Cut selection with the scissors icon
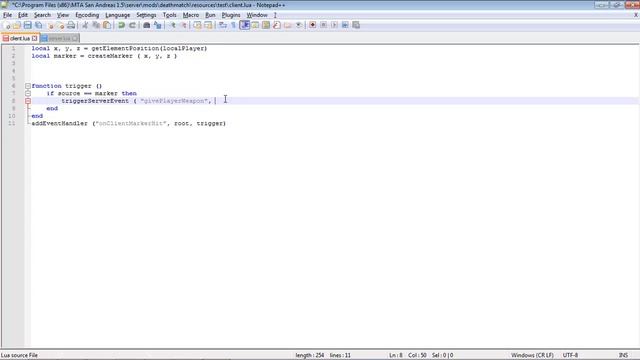Screen dimensions: 640x360 (x=85, y=25)
